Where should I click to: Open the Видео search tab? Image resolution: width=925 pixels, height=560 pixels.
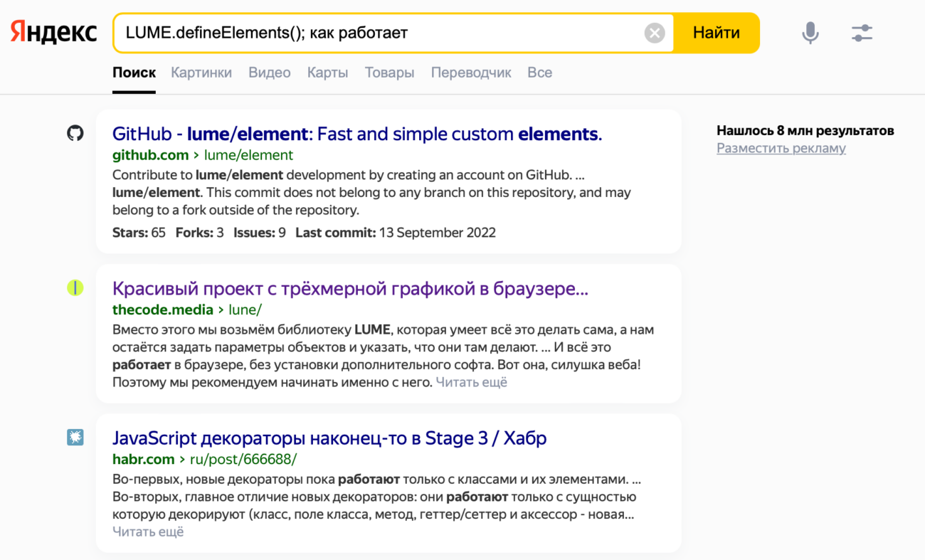click(269, 72)
